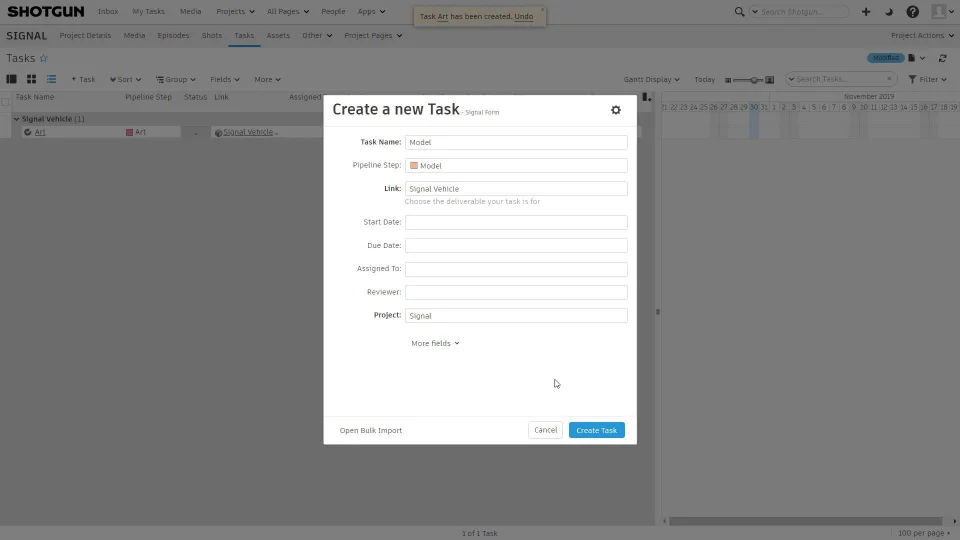Dismiss the Task created notification
Viewport: 960px width, 540px height.
click(x=542, y=9)
